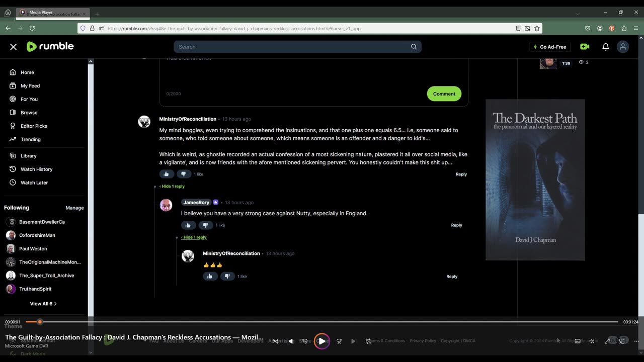
Task: Click Manage next to Following
Action: coord(74,208)
